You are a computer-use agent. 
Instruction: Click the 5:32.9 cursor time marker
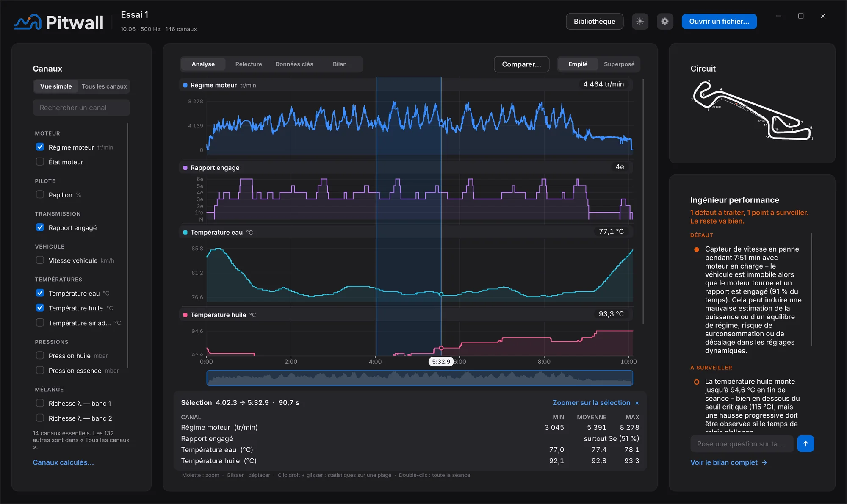click(x=441, y=362)
